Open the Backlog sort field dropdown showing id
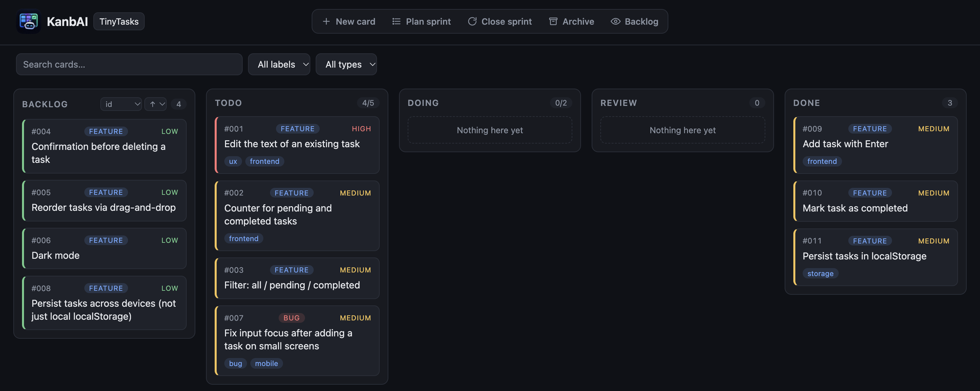This screenshot has width=980, height=391. (121, 104)
